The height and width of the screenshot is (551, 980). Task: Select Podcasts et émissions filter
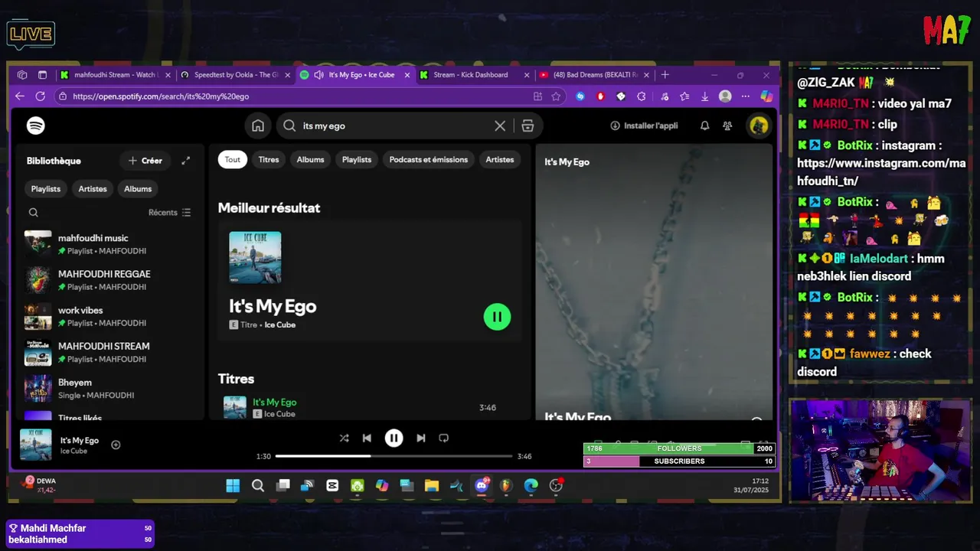[429, 159]
